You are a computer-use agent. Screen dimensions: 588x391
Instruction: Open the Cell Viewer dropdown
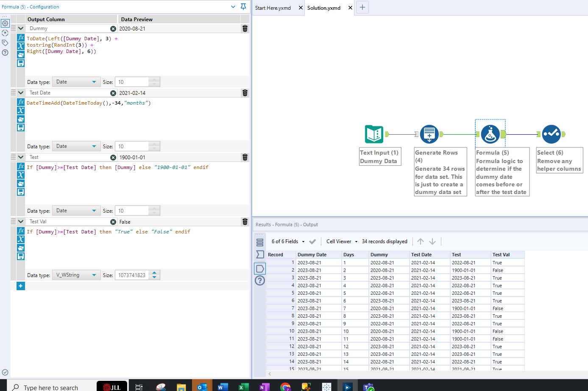point(342,241)
